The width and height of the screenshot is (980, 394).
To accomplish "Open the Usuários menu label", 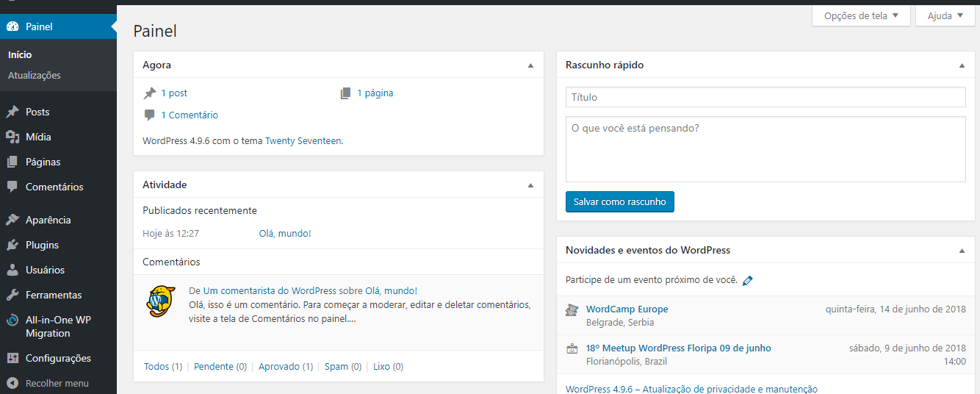I will tap(45, 270).
